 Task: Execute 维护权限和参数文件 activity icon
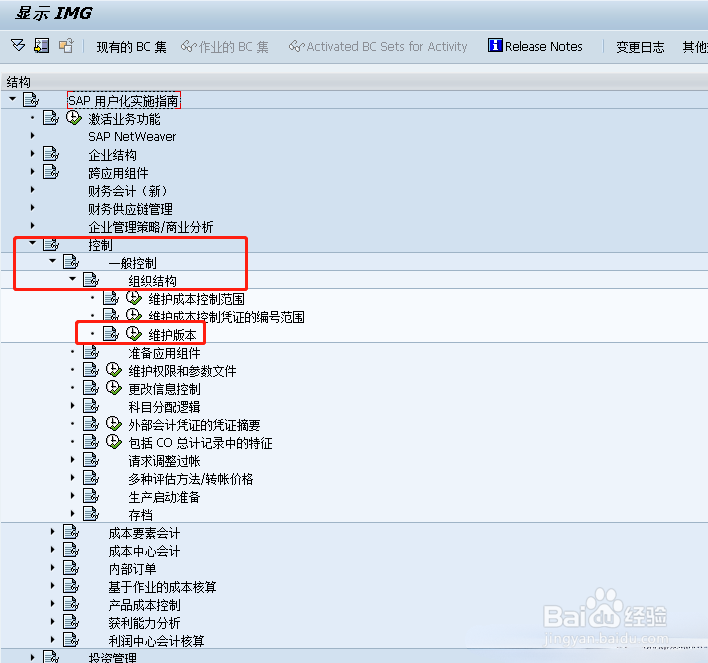(114, 370)
